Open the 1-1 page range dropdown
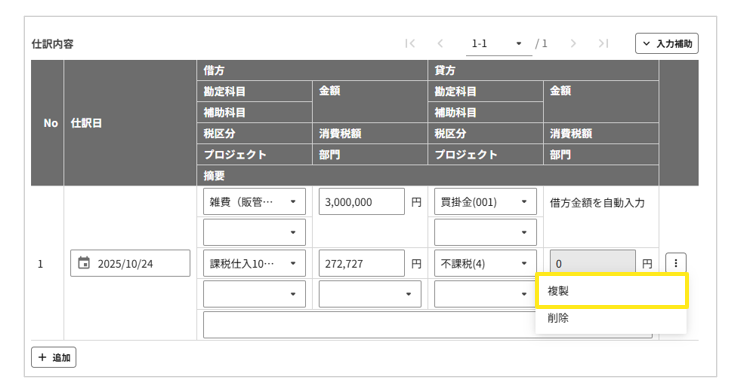The image size is (745, 391). point(498,44)
